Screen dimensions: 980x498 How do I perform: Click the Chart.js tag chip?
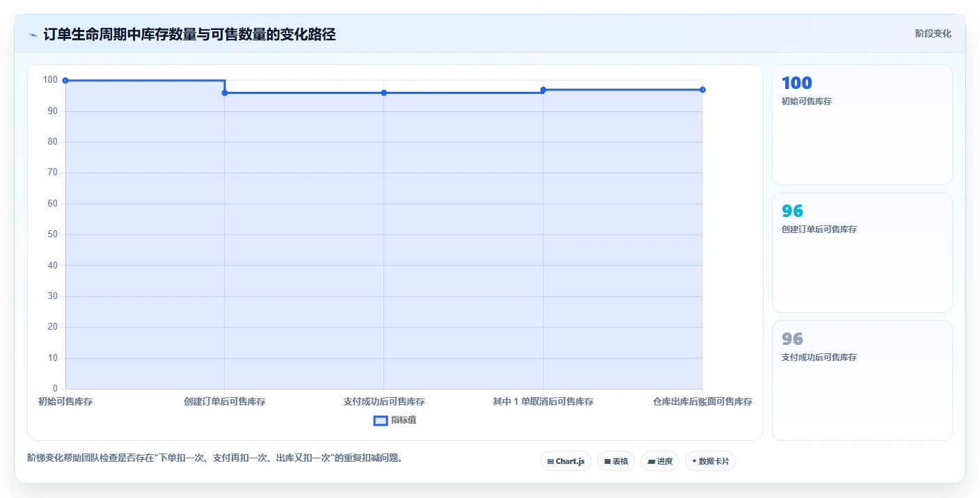(x=565, y=461)
